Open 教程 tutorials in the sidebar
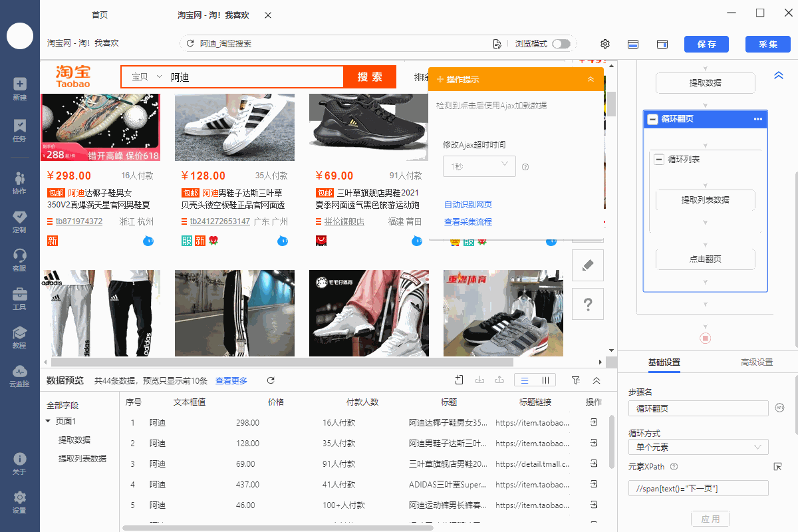 pos(19,337)
